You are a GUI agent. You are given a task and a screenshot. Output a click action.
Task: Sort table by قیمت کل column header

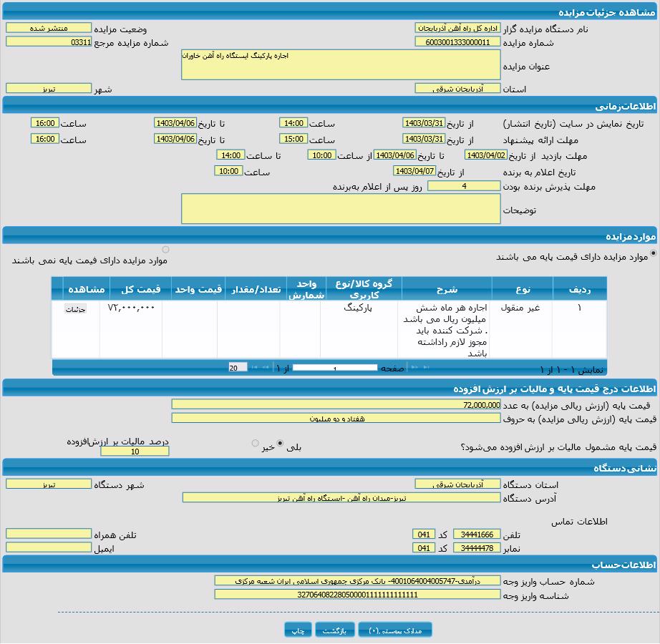click(x=140, y=289)
